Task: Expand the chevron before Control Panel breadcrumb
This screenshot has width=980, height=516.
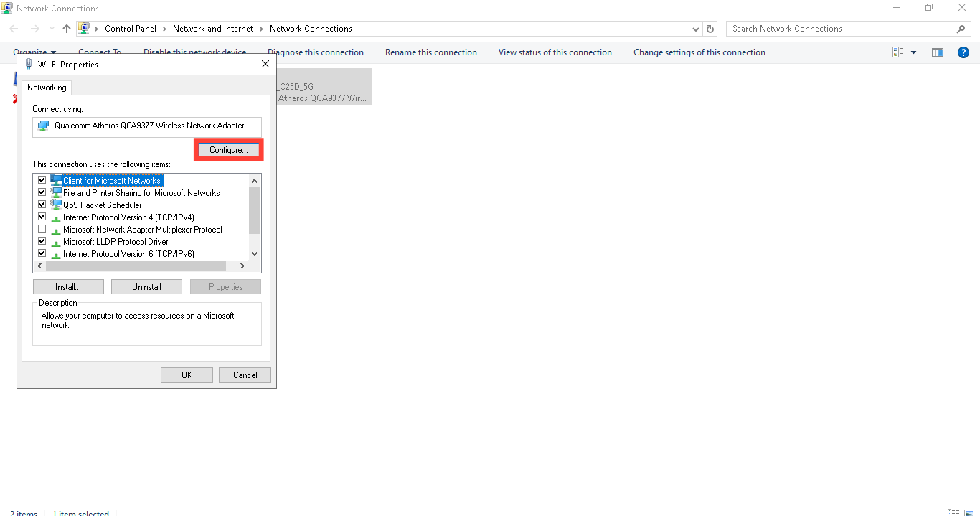Action: pos(97,29)
